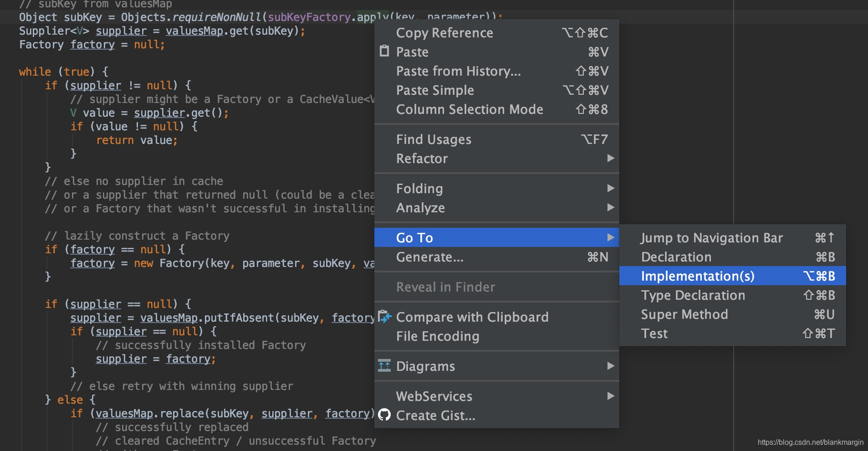
Task: Click the WebServices menu label
Action: (x=434, y=396)
